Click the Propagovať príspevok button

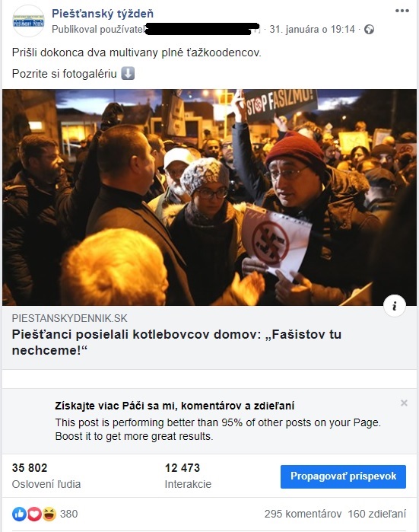tap(343, 476)
